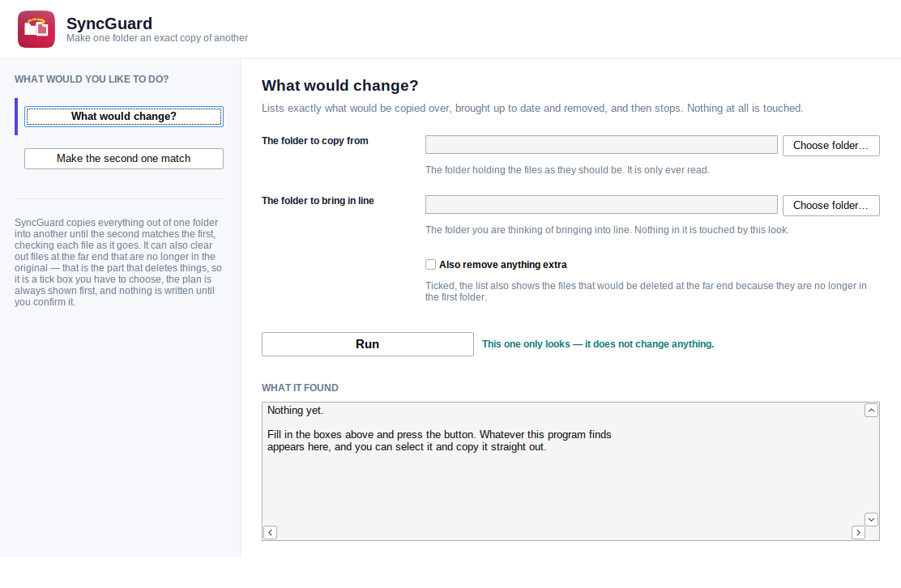Choose folder for the copy-from source
This screenshot has height=588, width=901.
831,145
